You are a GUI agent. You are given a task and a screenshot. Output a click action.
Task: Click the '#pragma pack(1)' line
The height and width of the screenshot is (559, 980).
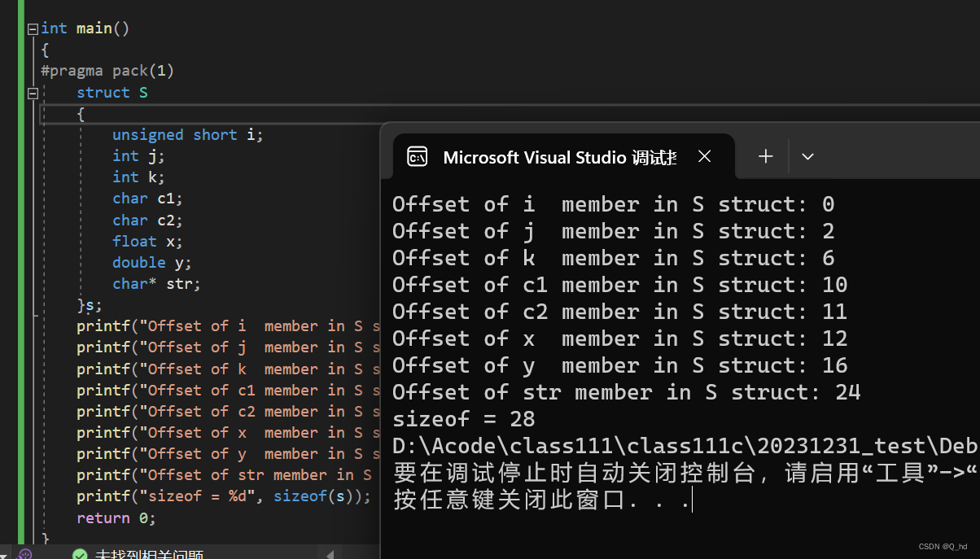[107, 71]
